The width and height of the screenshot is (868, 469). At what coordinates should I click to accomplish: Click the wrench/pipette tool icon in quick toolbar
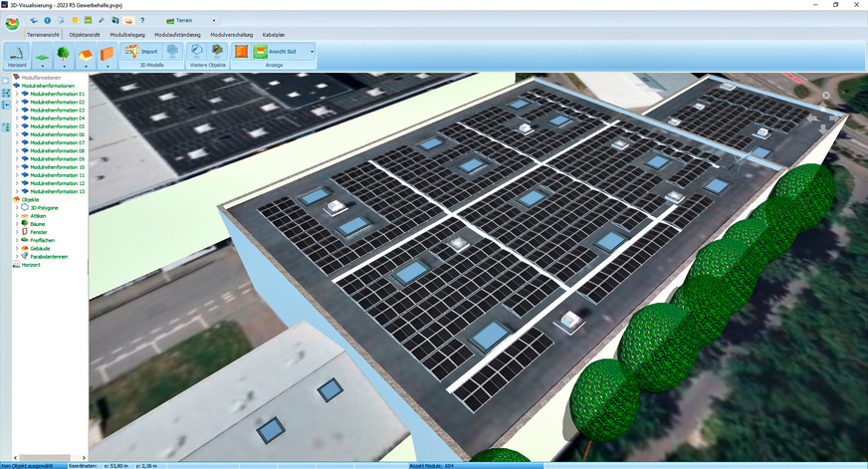(102, 21)
